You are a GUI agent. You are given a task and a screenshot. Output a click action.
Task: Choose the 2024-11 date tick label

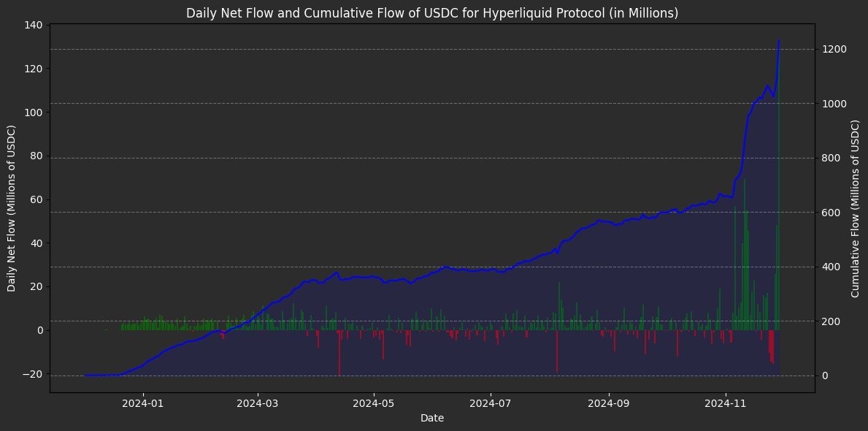[x=725, y=403]
